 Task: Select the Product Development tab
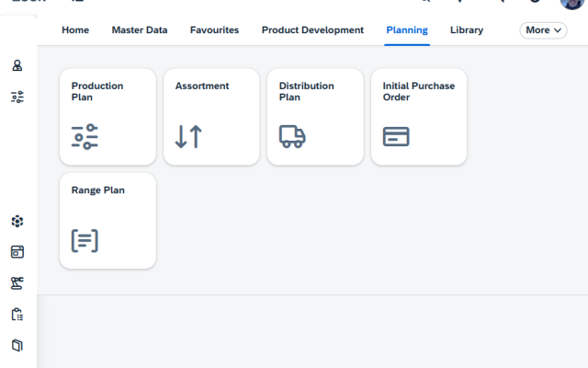[x=312, y=30]
